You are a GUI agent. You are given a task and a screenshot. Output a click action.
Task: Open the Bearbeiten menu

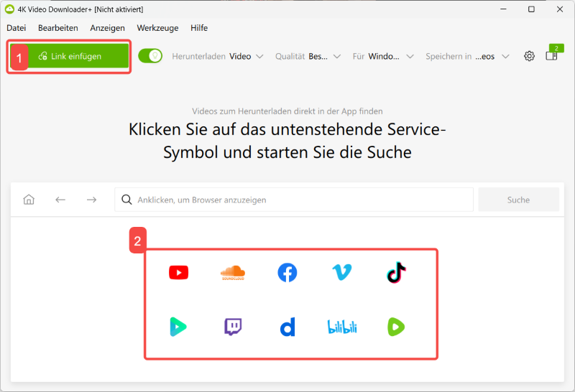point(58,28)
